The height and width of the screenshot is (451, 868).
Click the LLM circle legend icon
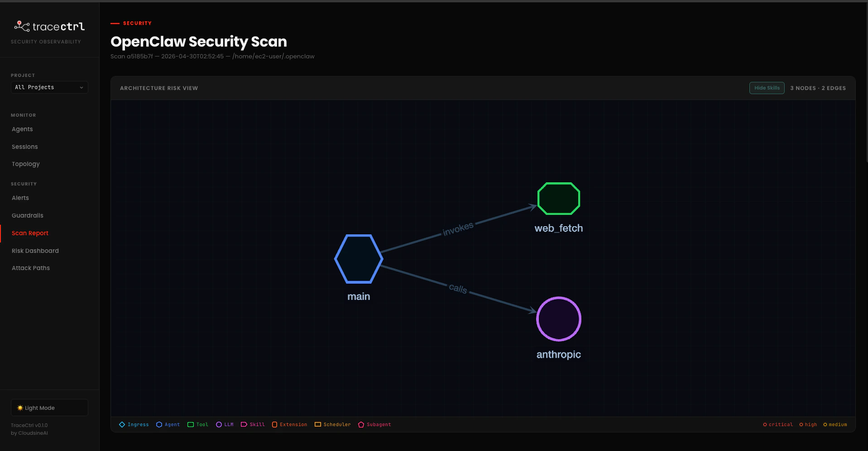coord(219,424)
